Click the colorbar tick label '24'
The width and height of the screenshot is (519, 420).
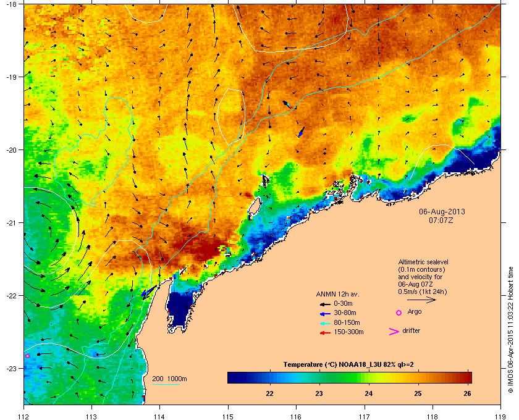369,393
